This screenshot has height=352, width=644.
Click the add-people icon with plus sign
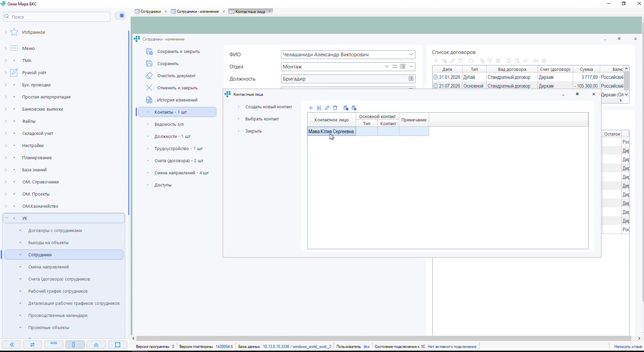click(354, 108)
